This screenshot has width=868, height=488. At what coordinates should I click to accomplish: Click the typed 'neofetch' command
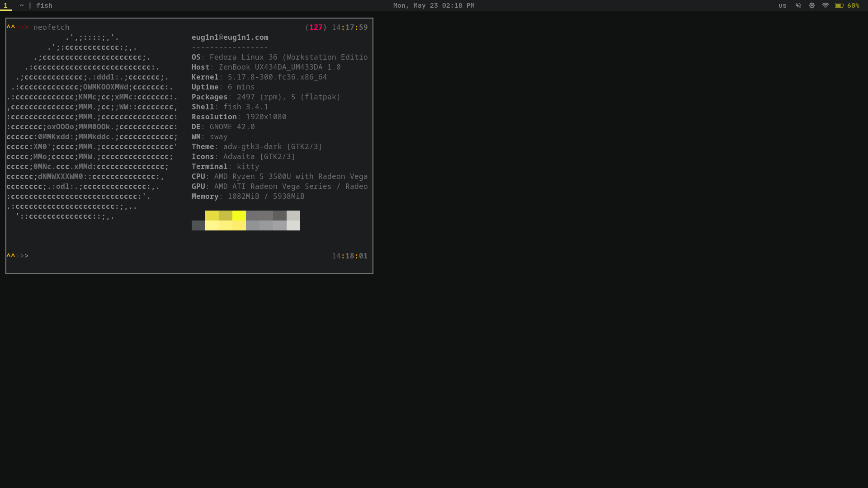point(52,27)
